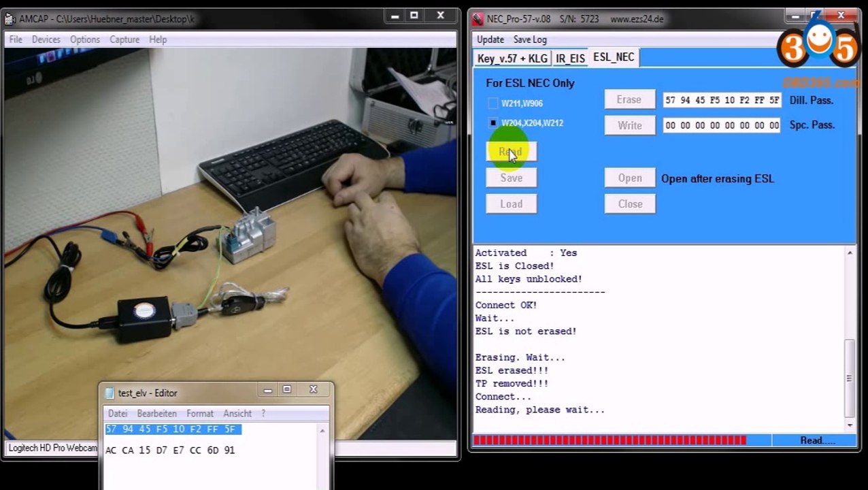This screenshot has height=490, width=868.
Task: Minimize the test_elv Editor window
Action: 267,390
